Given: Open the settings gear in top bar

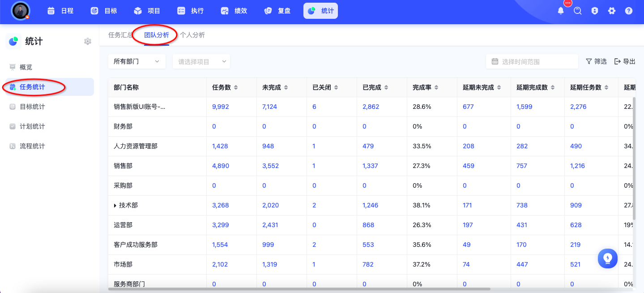Looking at the screenshot, I should click(x=612, y=11).
